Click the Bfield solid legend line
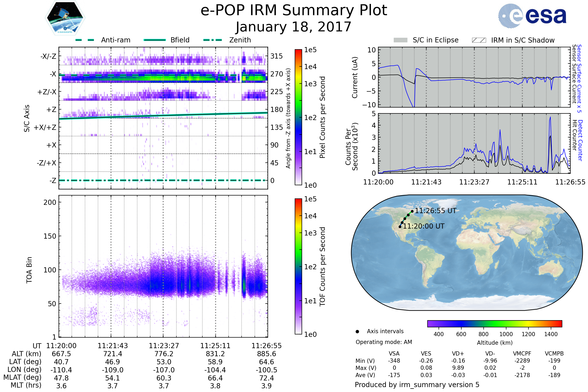588x392 pixels. point(155,40)
